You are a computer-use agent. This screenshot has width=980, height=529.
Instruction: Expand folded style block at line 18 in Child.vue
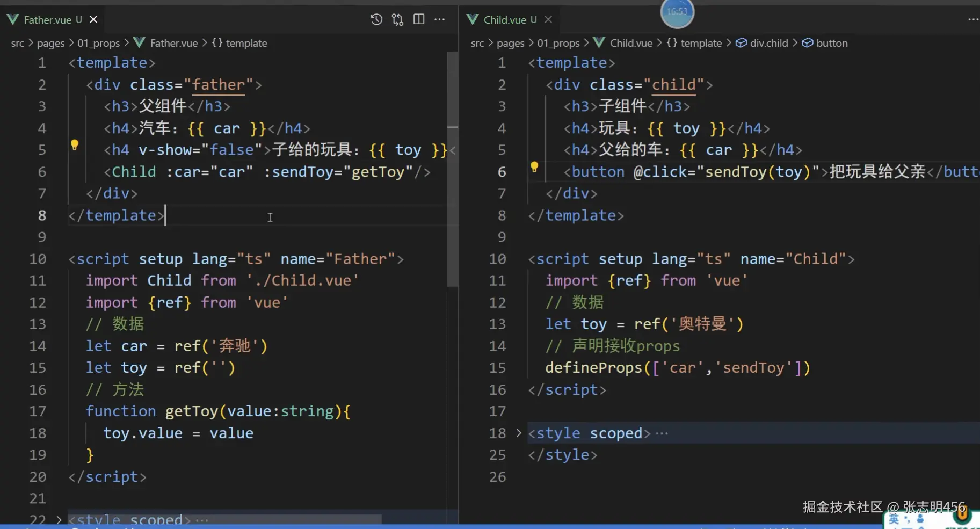coord(518,433)
